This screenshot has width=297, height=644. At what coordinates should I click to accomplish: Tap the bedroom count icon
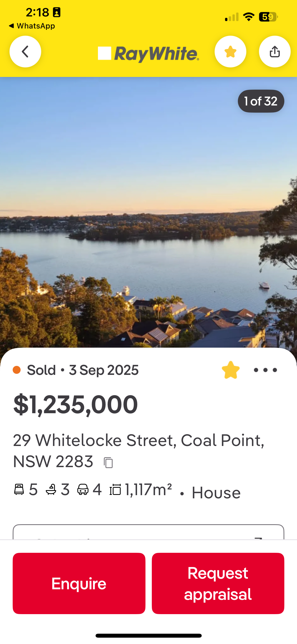(19, 489)
